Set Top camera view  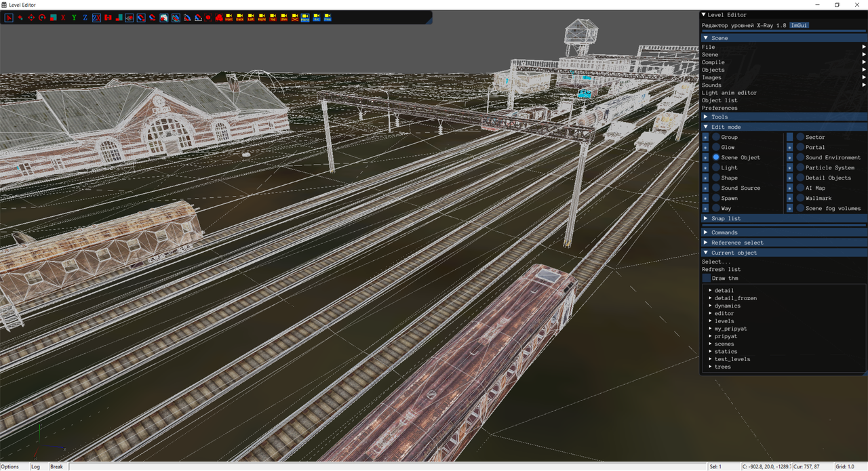click(273, 18)
